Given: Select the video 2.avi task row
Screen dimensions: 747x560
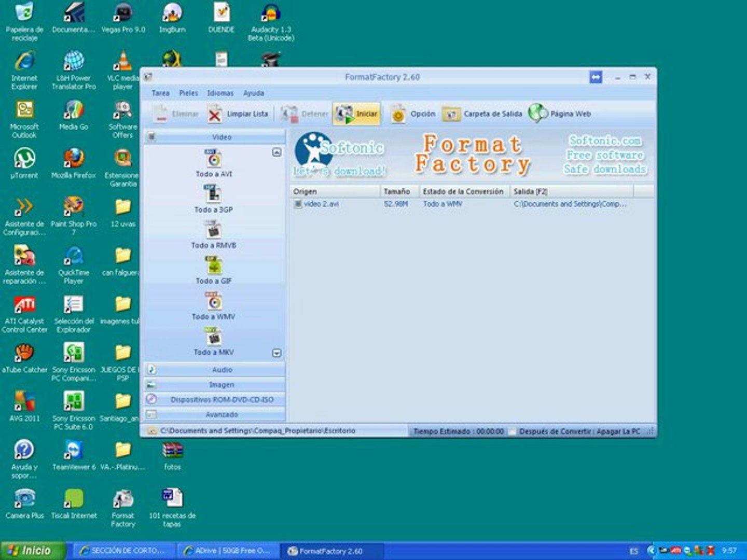Looking at the screenshot, I should tap(472, 204).
